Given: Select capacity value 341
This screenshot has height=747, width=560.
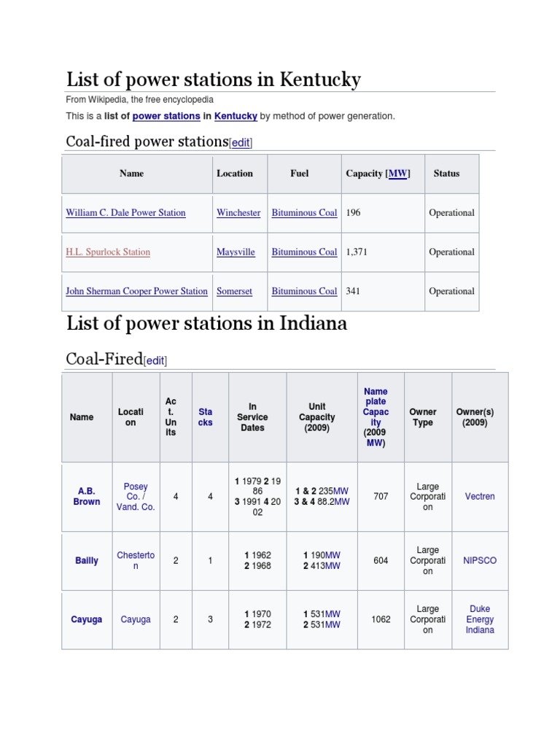Looking at the screenshot, I should click(353, 291).
